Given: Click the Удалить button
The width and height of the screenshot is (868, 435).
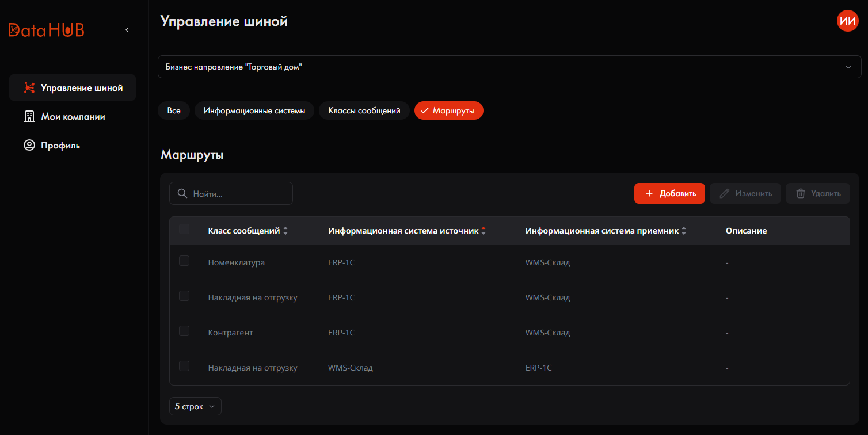Looking at the screenshot, I should [x=818, y=193].
